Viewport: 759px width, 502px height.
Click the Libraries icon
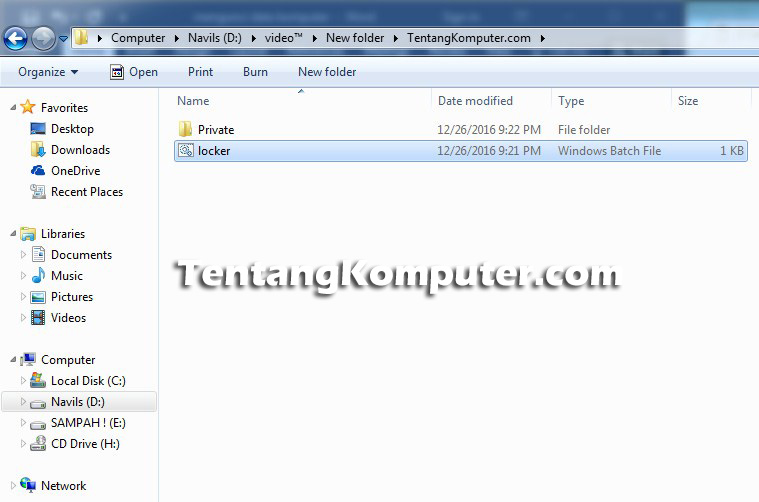click(x=28, y=234)
